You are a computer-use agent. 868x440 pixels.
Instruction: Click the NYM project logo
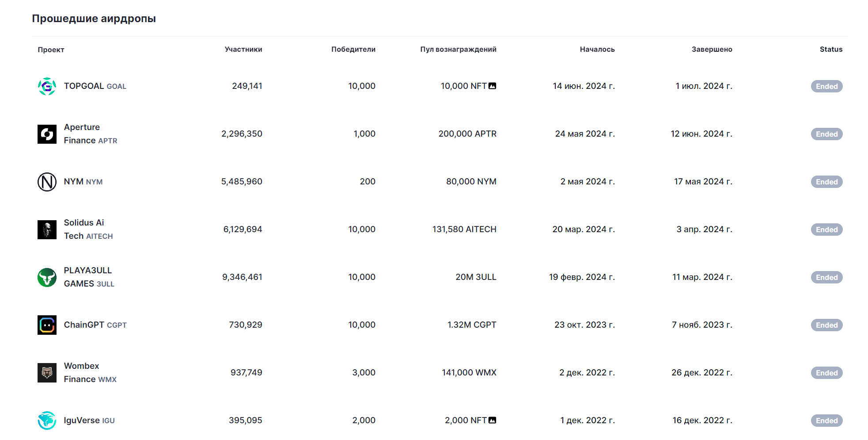coord(47,181)
